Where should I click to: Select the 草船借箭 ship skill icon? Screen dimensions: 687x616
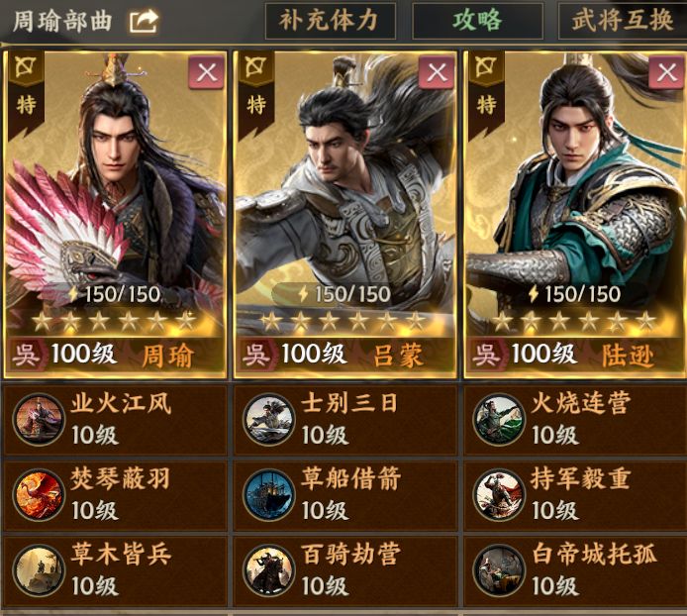(x=268, y=495)
